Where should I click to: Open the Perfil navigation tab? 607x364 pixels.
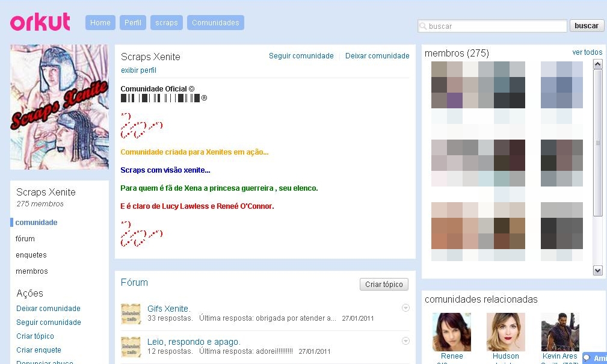[133, 22]
